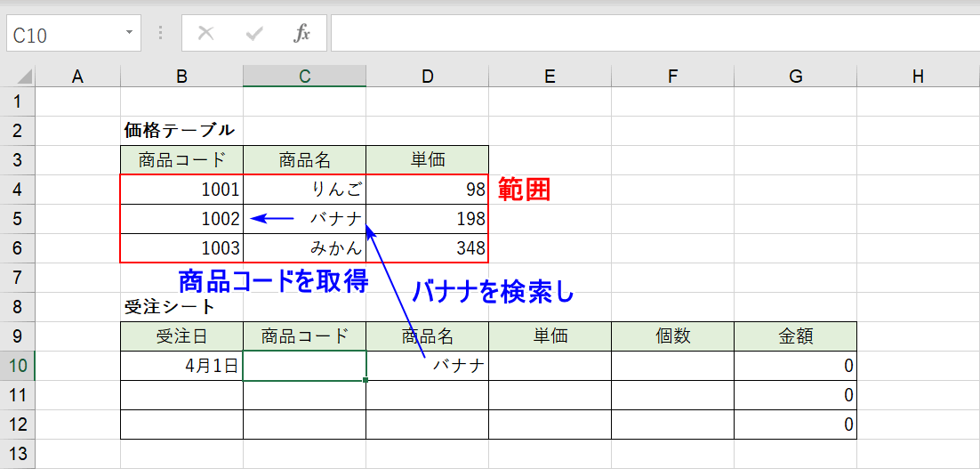Select row 10 header

pos(18,365)
